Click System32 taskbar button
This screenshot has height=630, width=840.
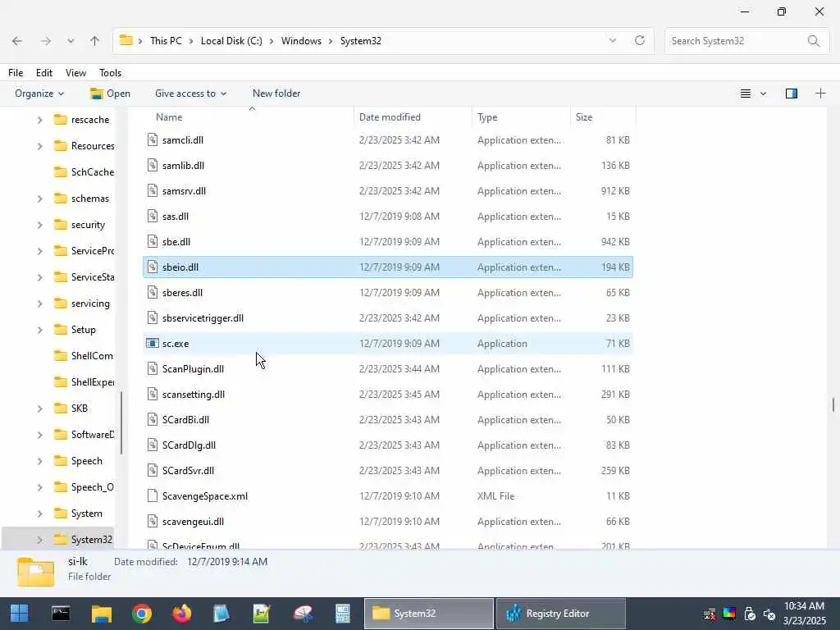428,614
